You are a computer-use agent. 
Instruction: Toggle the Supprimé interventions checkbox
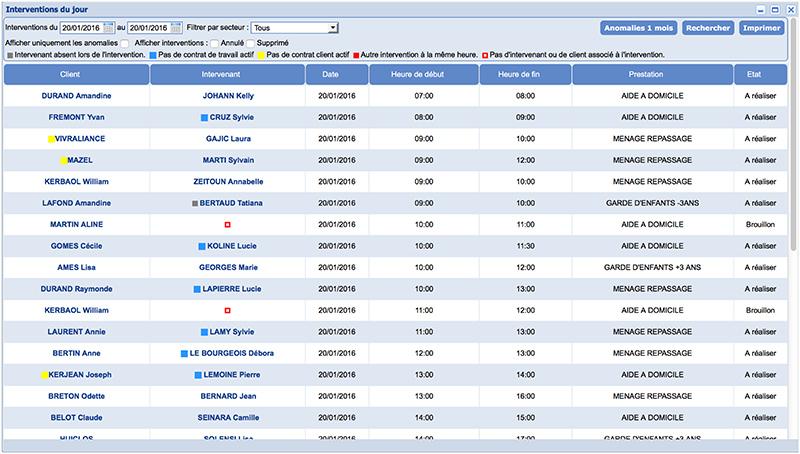(251, 43)
